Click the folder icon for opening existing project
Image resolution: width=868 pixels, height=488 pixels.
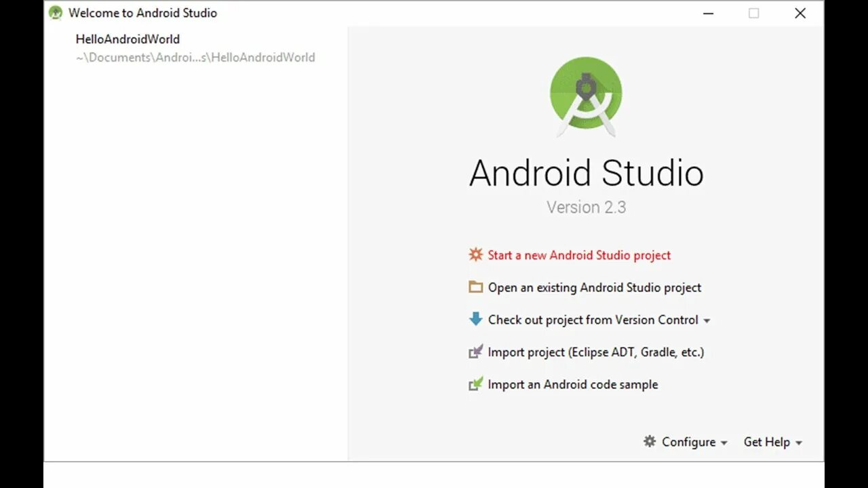click(x=475, y=287)
